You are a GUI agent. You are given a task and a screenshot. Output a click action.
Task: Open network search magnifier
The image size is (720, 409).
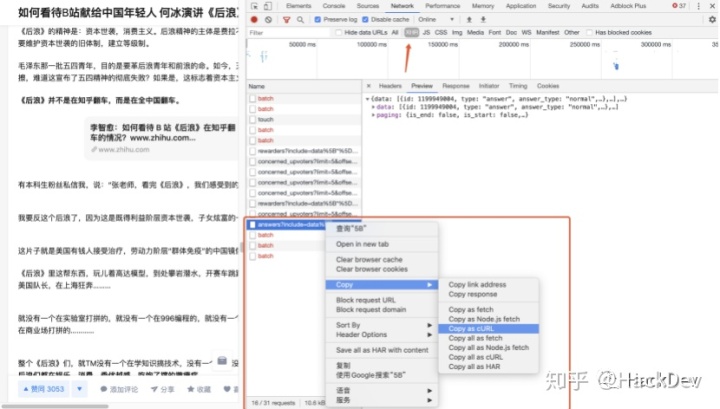[300, 20]
